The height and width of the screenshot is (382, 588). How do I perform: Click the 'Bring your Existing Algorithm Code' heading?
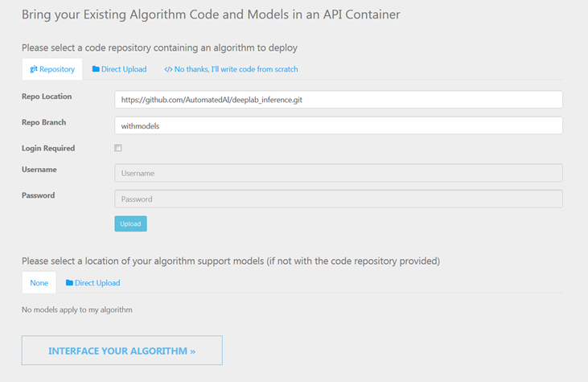coord(211,14)
